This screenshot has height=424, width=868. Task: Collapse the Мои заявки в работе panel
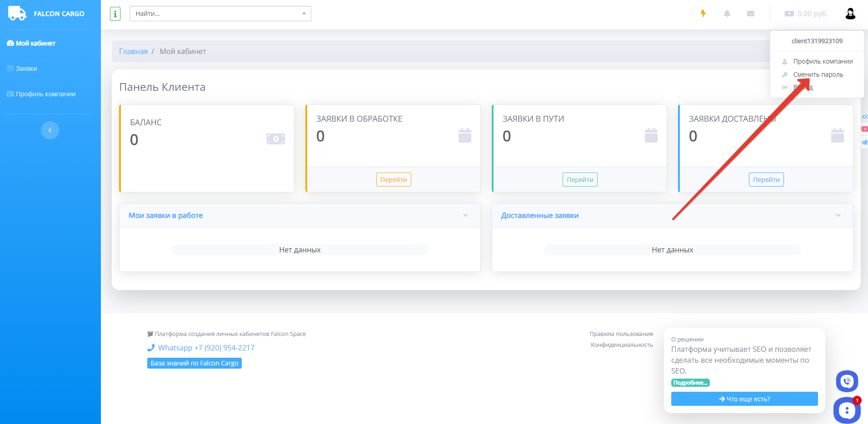[465, 215]
